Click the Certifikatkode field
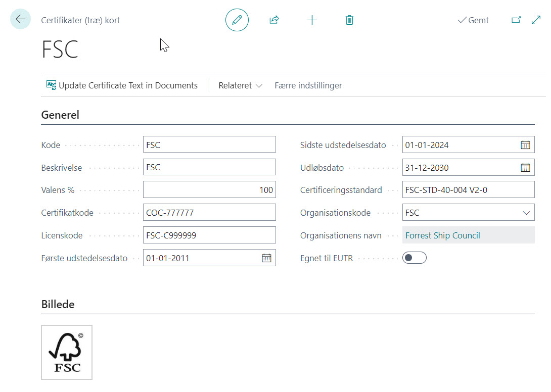Screen dimensions: 551x392 click(209, 213)
